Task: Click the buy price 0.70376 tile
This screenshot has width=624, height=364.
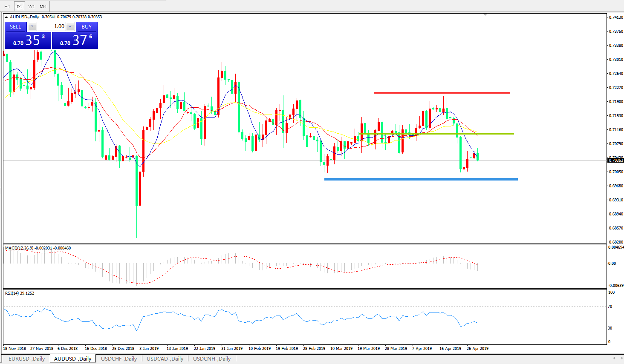Action: (x=75, y=40)
